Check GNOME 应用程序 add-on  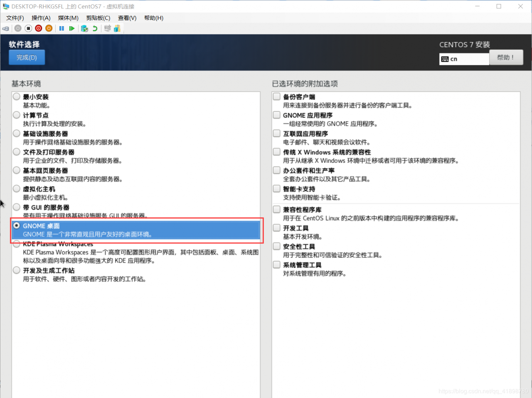point(277,115)
